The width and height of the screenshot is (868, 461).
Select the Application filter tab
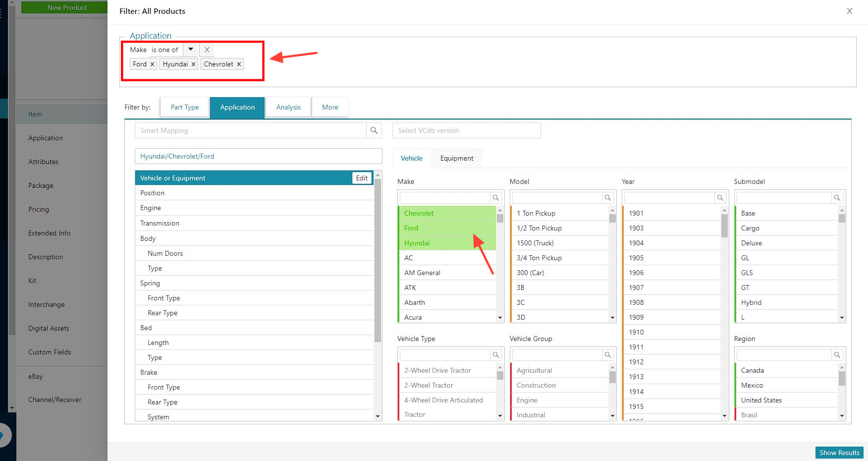click(237, 107)
